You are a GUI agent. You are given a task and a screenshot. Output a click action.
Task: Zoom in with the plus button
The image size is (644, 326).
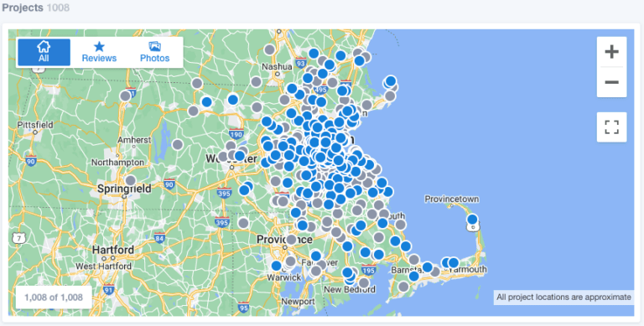(x=611, y=52)
